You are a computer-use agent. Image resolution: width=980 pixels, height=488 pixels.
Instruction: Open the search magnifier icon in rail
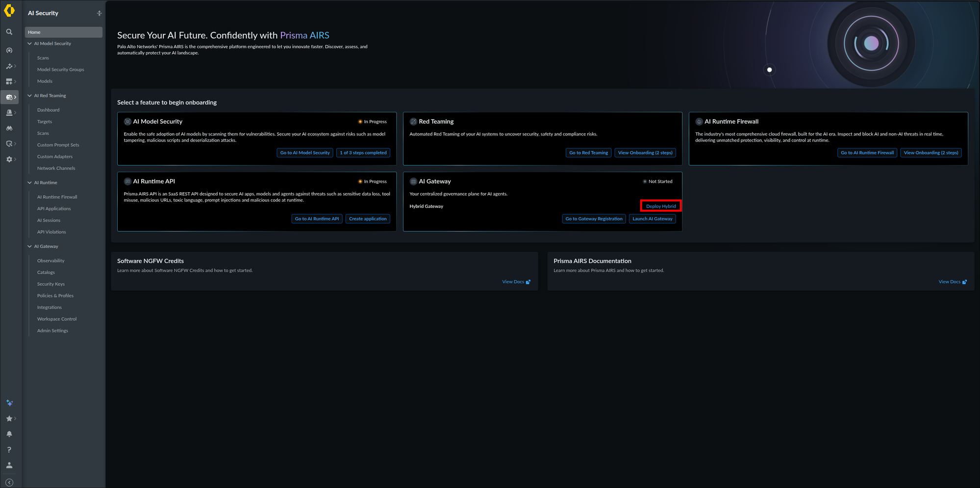(x=9, y=32)
